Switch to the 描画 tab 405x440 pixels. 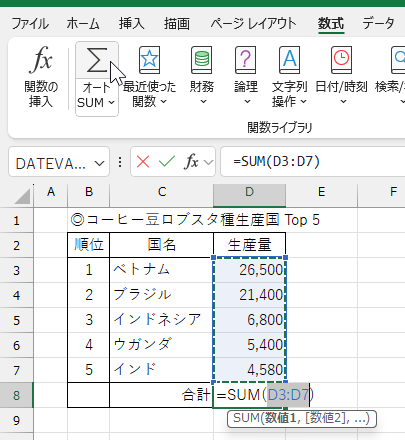pyautogui.click(x=177, y=24)
